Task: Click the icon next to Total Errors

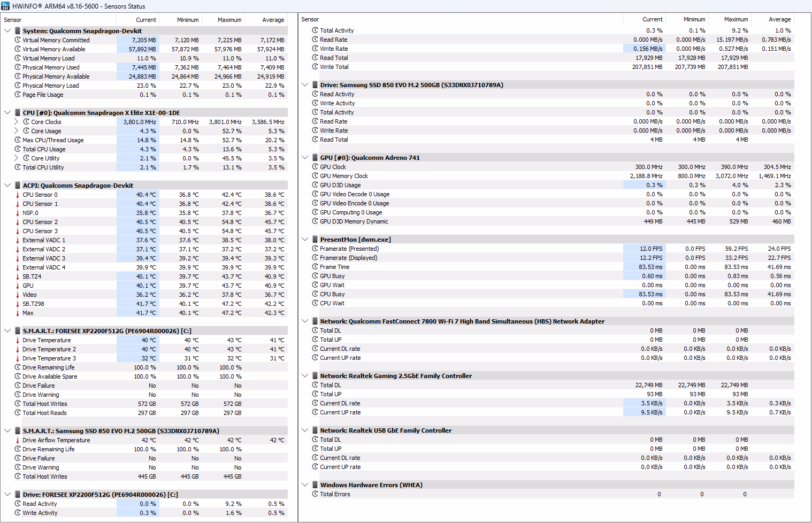Action: [315, 494]
